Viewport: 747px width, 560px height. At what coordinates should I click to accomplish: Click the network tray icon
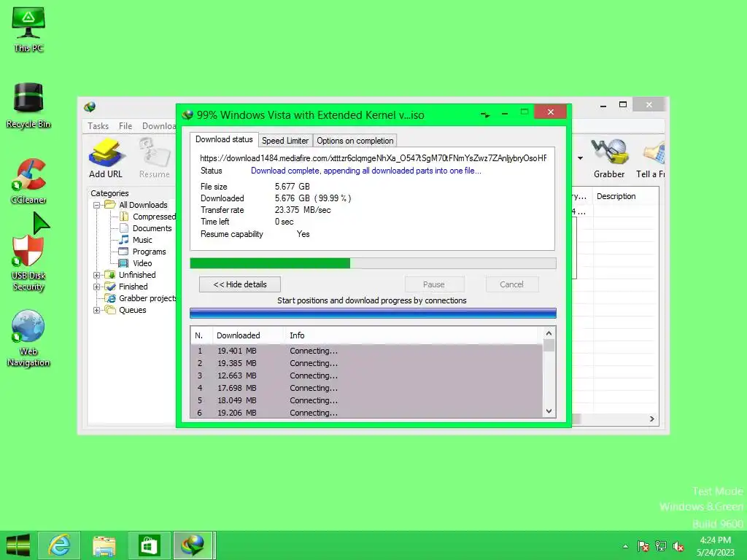[661, 546]
